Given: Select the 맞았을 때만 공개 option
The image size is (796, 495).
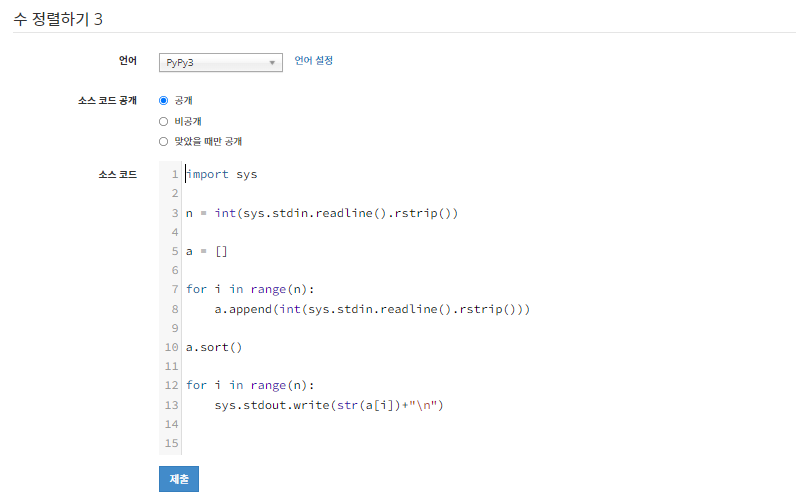Looking at the screenshot, I should click(163, 142).
